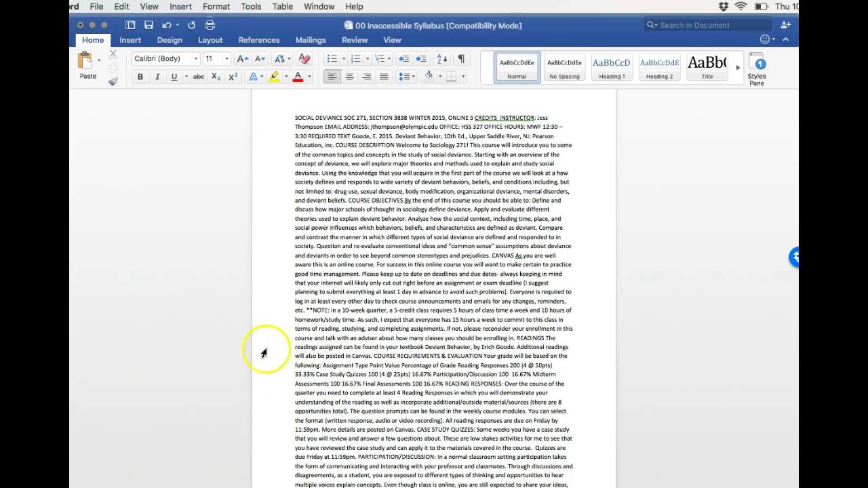This screenshot has height=488, width=868.
Task: Toggle show paragraph marks pilcrow
Action: [x=461, y=59]
